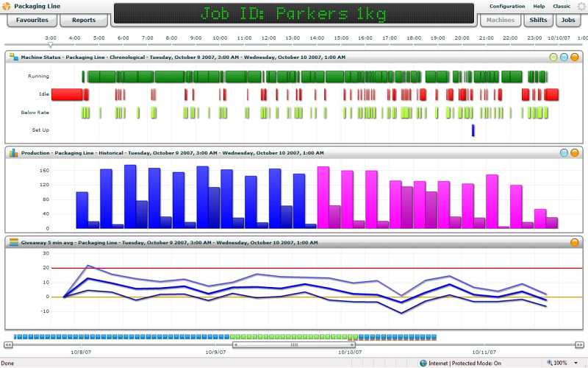Select the Shifts tab
Screen dimensions: 588x368
point(538,21)
